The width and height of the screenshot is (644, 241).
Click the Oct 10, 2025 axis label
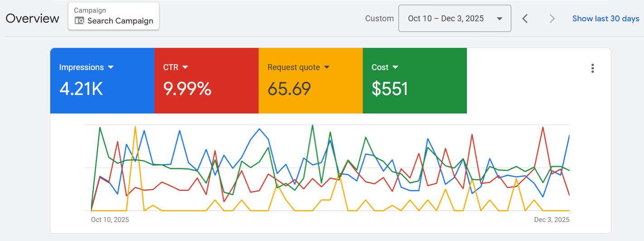click(110, 220)
